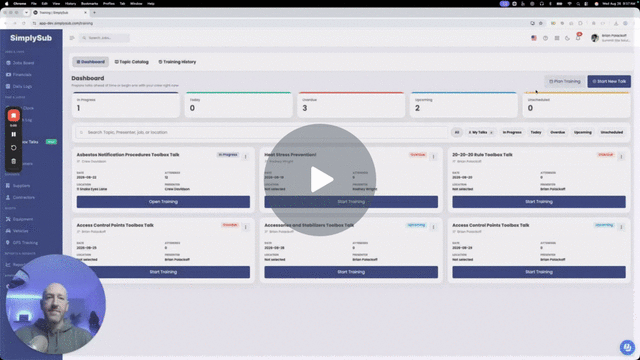The height and width of the screenshot is (360, 640).
Task: Open GPS Tracking in the sidebar
Action: click(x=22, y=243)
